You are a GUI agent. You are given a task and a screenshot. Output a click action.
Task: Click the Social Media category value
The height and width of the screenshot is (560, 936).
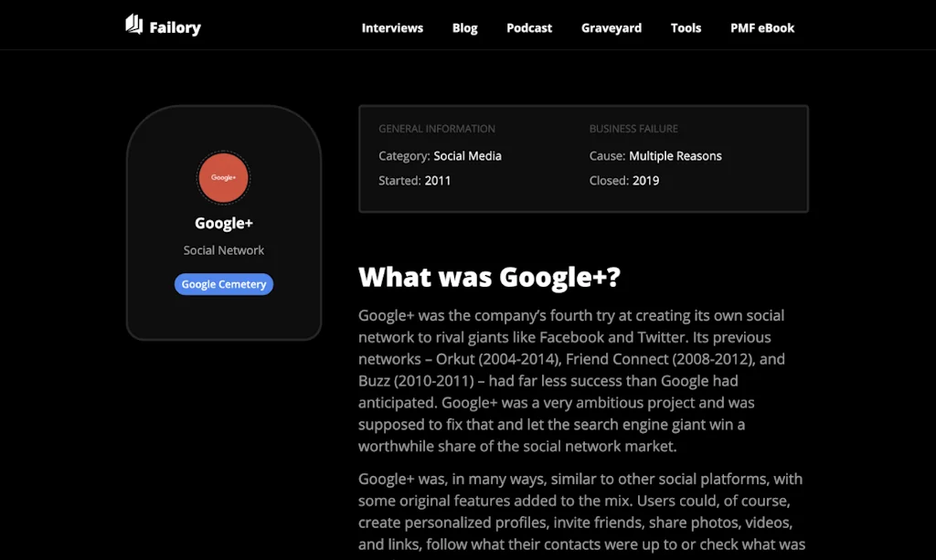point(467,156)
